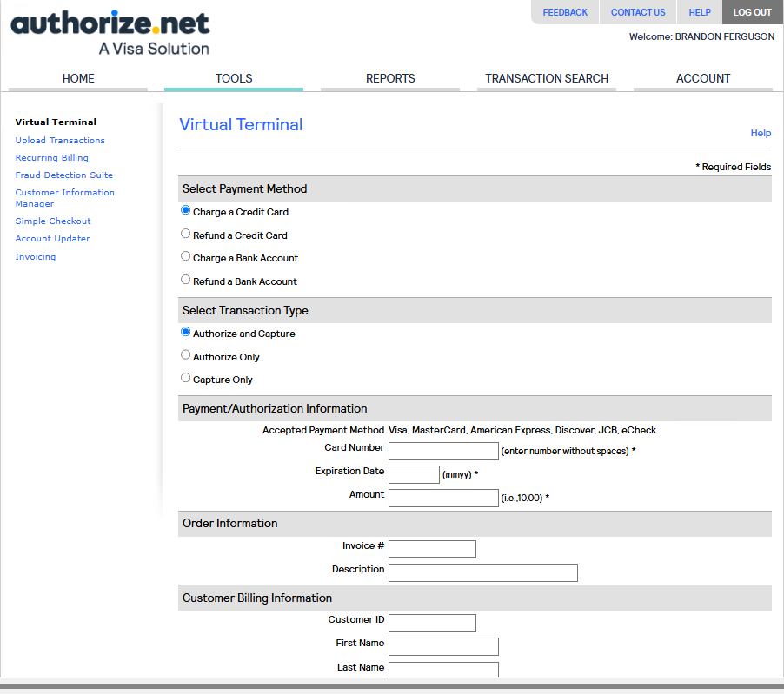Open Upload Transactions in the sidebar

(x=60, y=141)
